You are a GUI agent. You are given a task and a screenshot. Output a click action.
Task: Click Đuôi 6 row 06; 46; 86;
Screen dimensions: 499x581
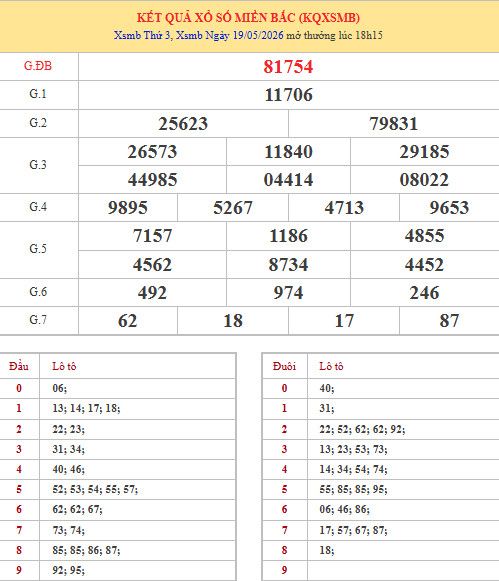(x=344, y=509)
